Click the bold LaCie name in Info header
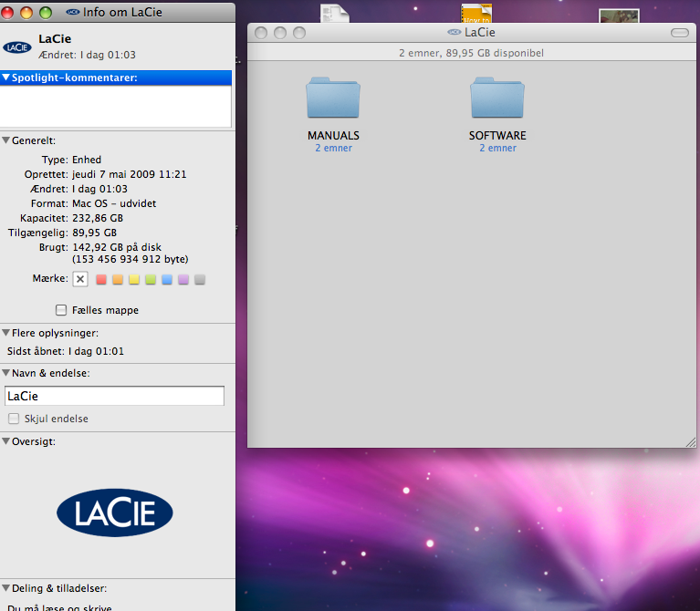The height and width of the screenshot is (611, 700). coord(55,39)
